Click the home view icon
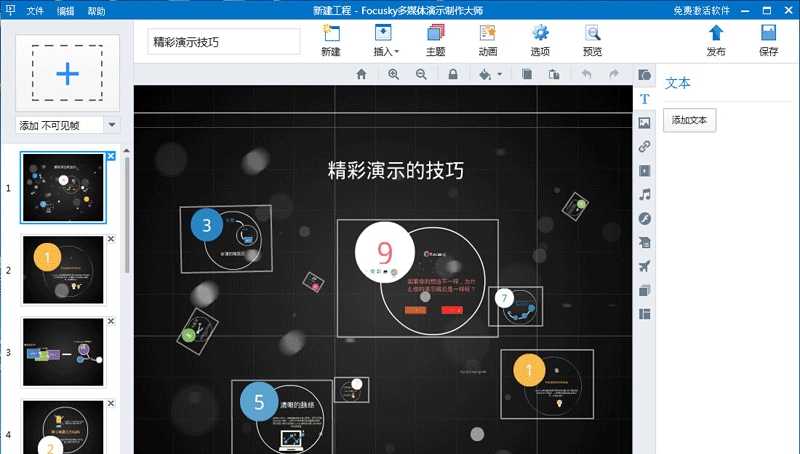800x454 pixels. click(361, 74)
